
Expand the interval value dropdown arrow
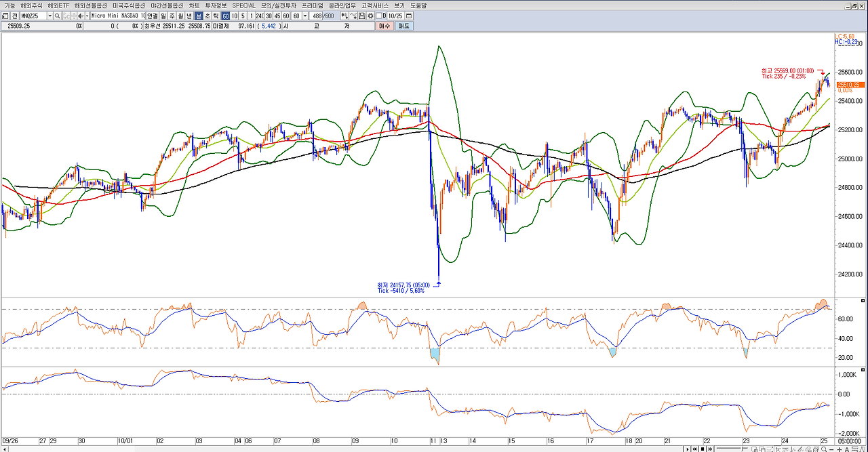point(304,16)
